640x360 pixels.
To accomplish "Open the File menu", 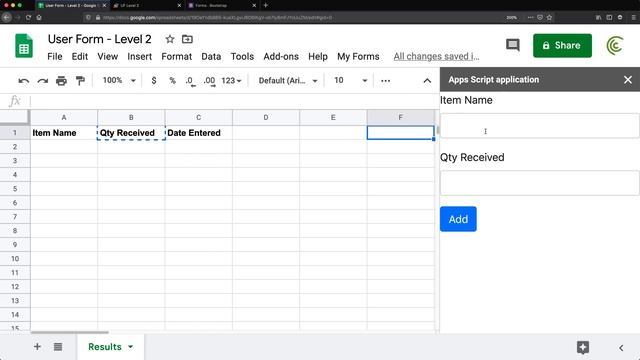I will point(55,56).
